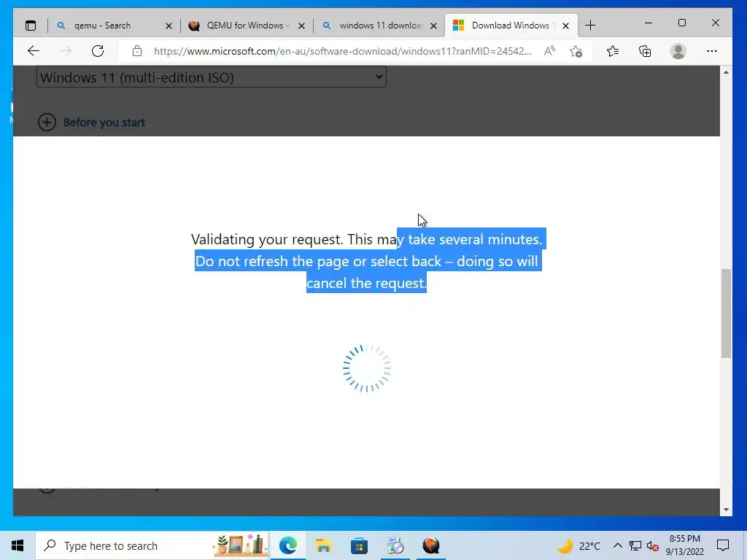Open File Explorer from the taskbar
The width and height of the screenshot is (747, 560).
click(x=323, y=545)
